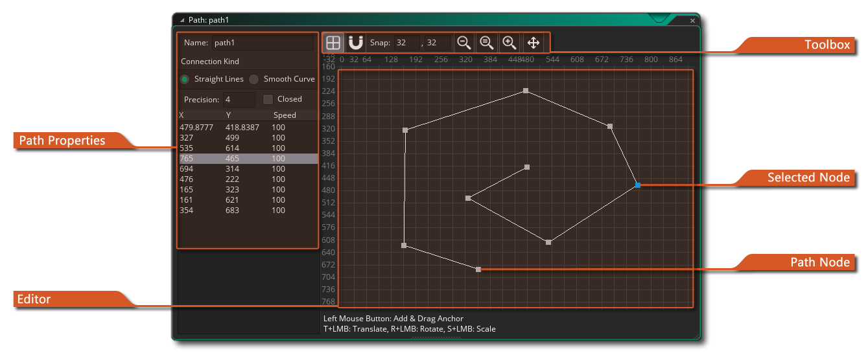Toggle the grid display icon
Screen dimensions: 868x353
(333, 43)
